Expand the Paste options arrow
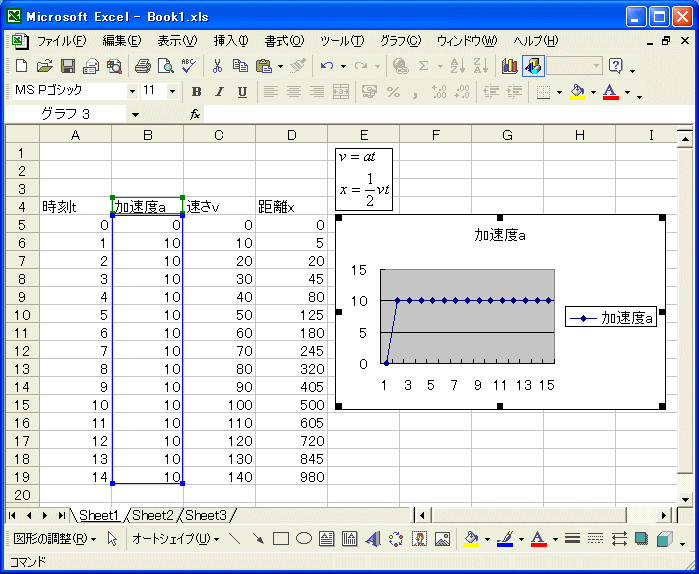The width and height of the screenshot is (699, 574). [x=280, y=66]
